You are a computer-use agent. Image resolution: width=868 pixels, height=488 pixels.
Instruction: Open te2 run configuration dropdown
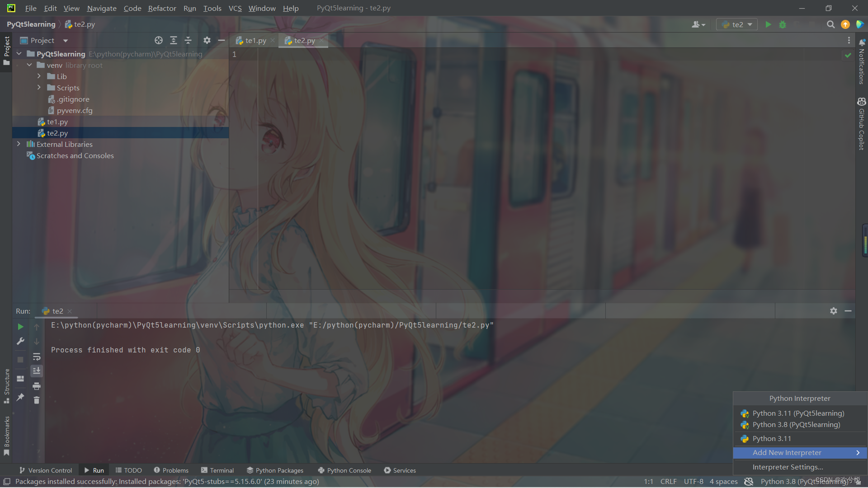pos(737,24)
